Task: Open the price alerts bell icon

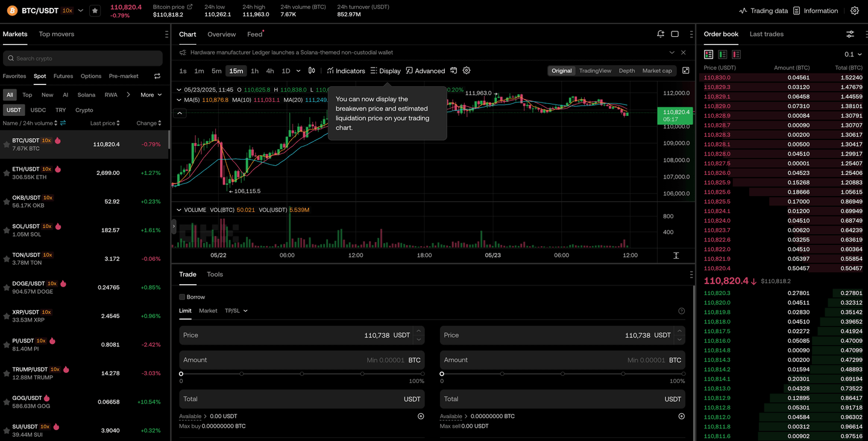Action: pyautogui.click(x=660, y=34)
